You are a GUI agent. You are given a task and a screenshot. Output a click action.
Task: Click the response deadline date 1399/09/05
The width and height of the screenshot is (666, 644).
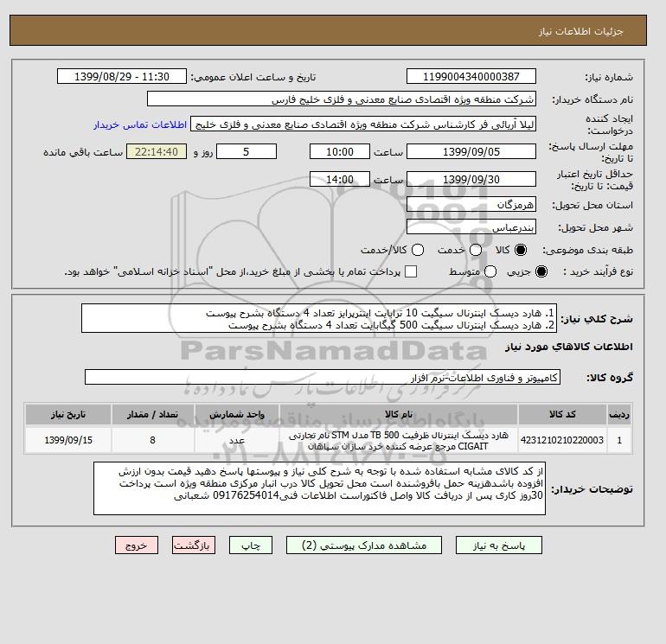[471, 151]
